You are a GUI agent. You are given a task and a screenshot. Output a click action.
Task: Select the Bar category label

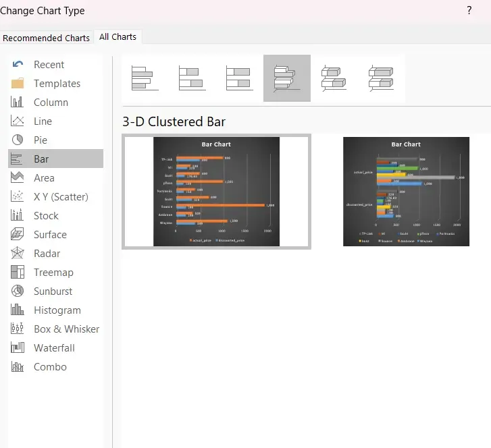click(41, 159)
